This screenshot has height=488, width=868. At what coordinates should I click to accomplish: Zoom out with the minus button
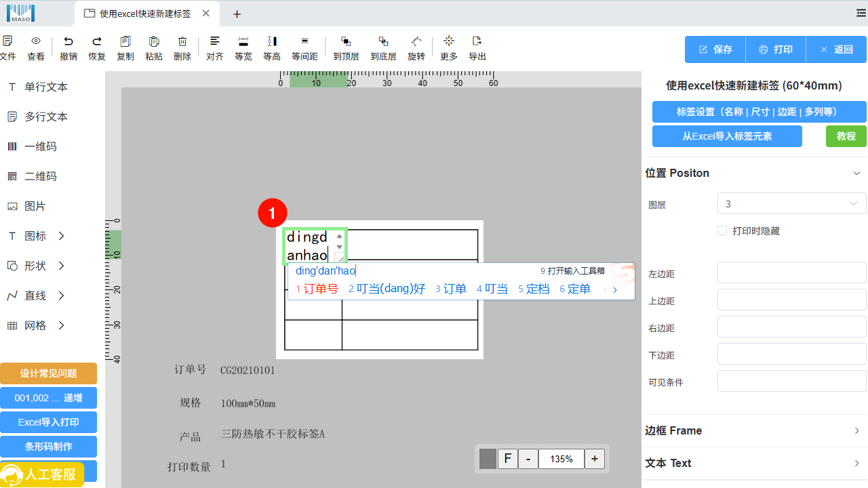pos(528,459)
